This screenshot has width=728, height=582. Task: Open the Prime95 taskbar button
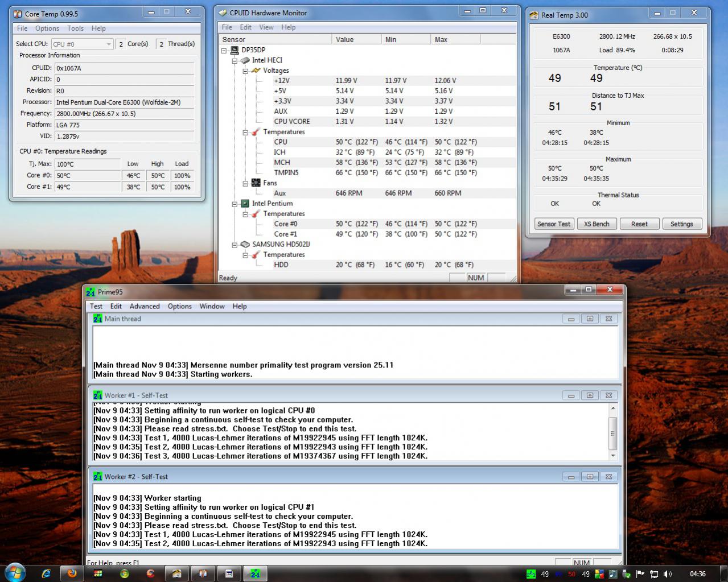tap(255, 573)
